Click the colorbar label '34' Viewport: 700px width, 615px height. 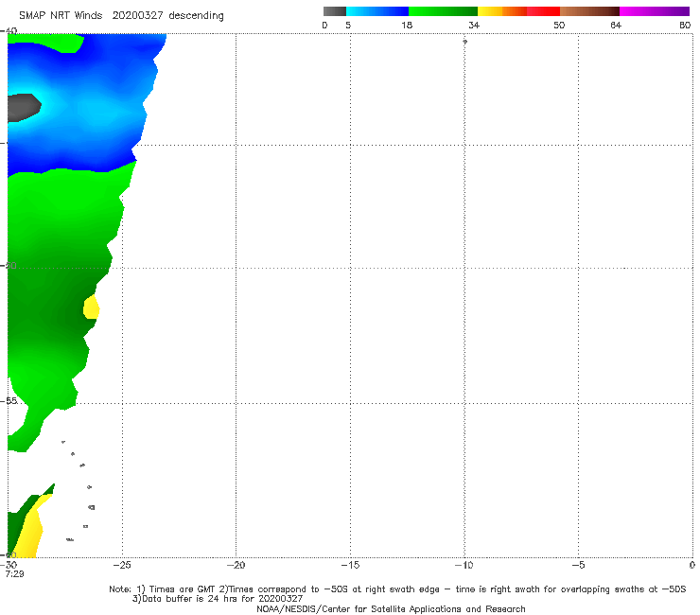[x=474, y=26]
